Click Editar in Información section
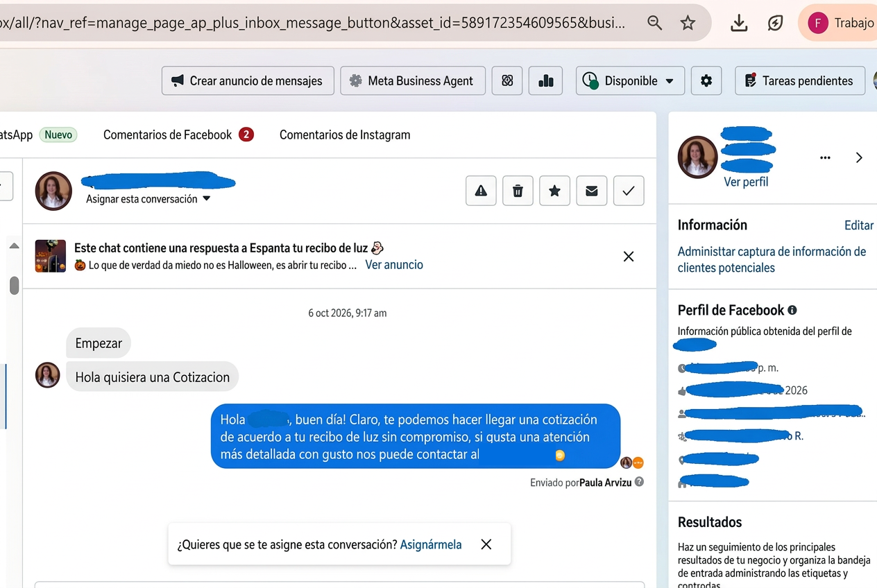Image resolution: width=877 pixels, height=588 pixels. [x=859, y=225]
